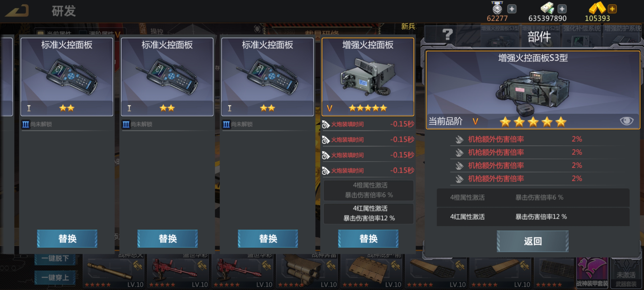The width and height of the screenshot is (644, 290).
Task: Click 替换 under 增强火控面板
Action: click(x=368, y=238)
